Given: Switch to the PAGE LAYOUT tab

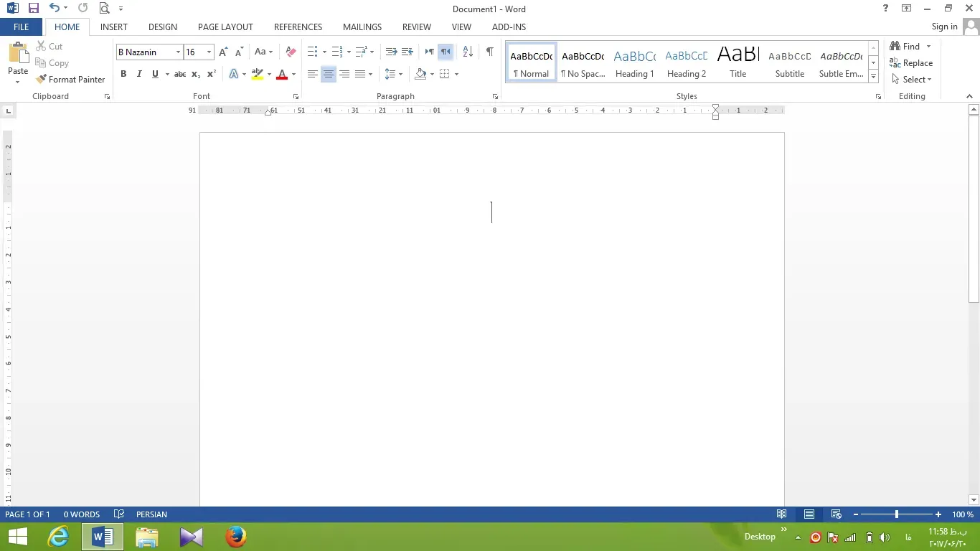Looking at the screenshot, I should pyautogui.click(x=225, y=27).
